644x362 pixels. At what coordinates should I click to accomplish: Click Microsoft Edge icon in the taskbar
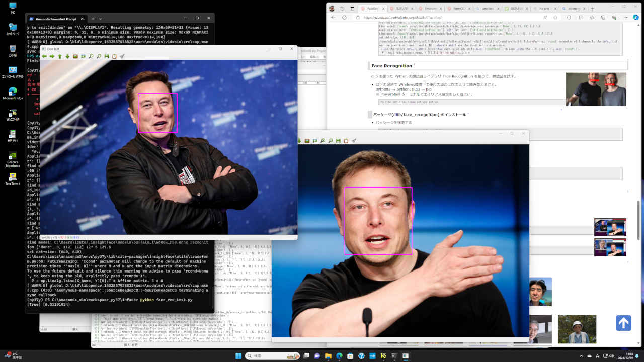point(339,356)
